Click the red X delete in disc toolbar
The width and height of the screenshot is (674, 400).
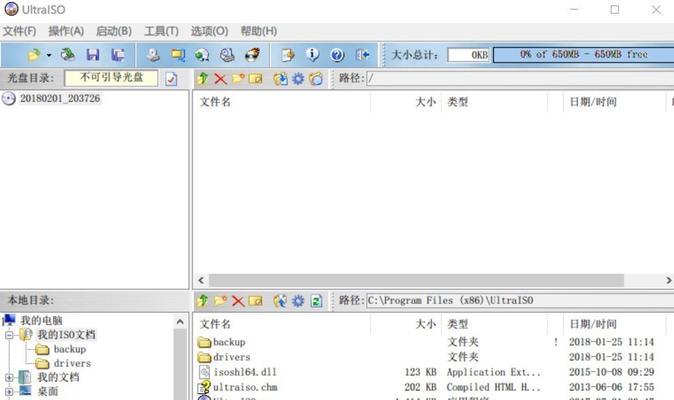coord(221,79)
